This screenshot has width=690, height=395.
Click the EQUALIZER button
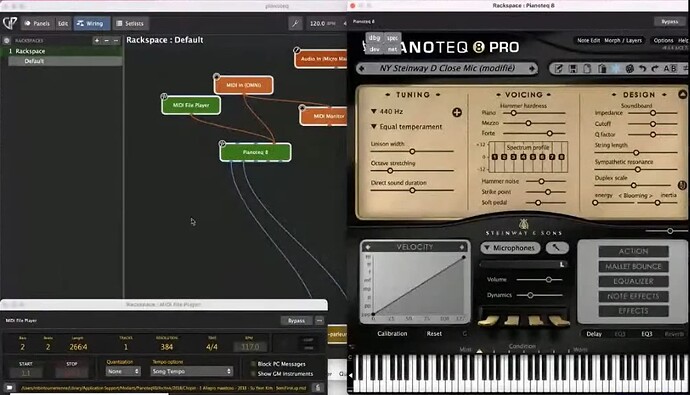[633, 281]
